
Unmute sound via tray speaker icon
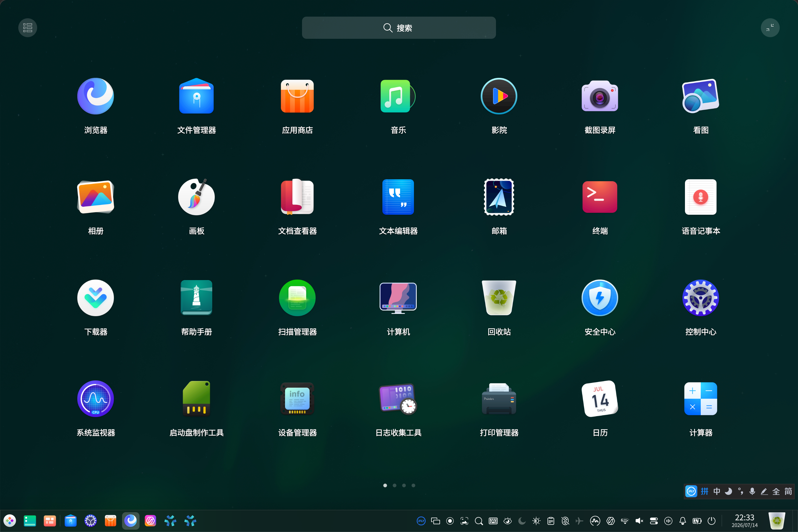[639, 521]
